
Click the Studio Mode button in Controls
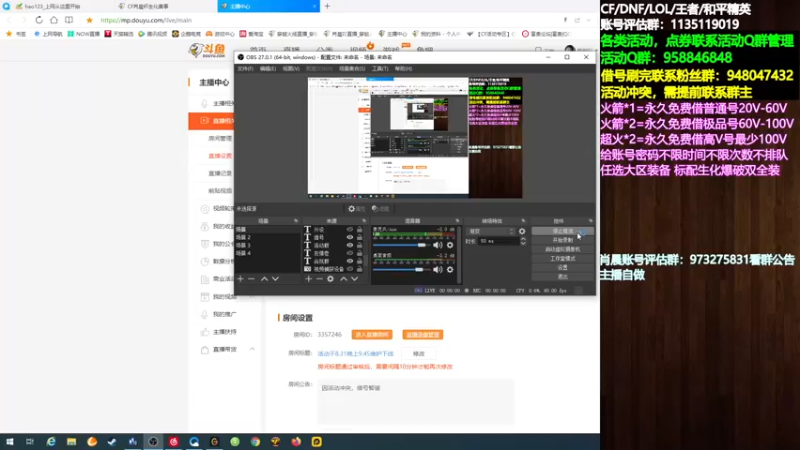point(562,259)
